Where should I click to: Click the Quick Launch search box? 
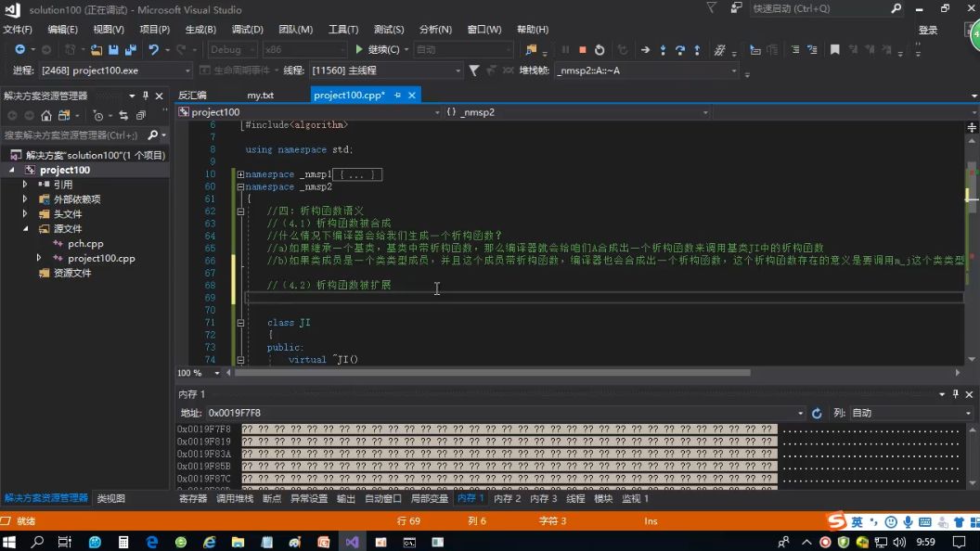click(x=826, y=8)
